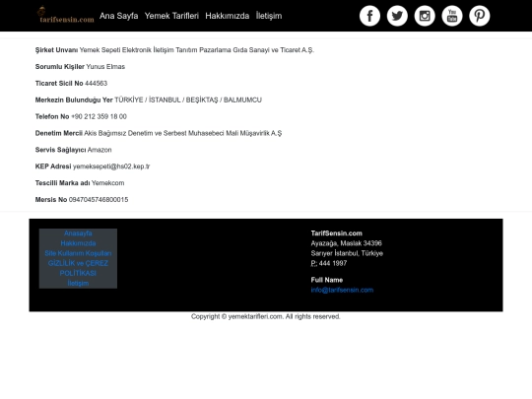Viewport: 532px width, 399px height.
Task: Open Yemek Tarifleri menu item
Action: click(171, 16)
